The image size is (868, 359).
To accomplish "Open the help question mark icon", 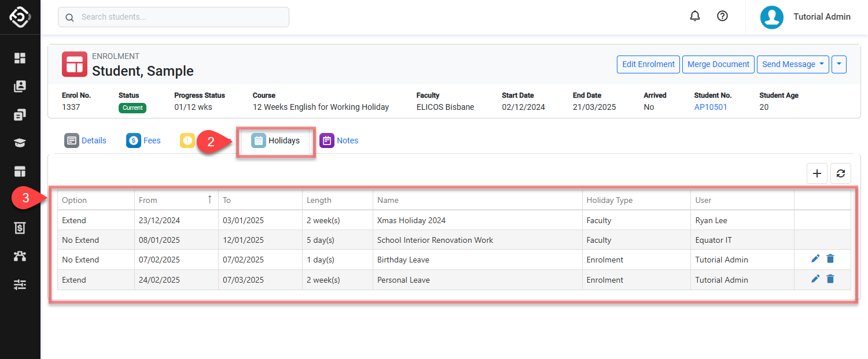I will pos(722,16).
